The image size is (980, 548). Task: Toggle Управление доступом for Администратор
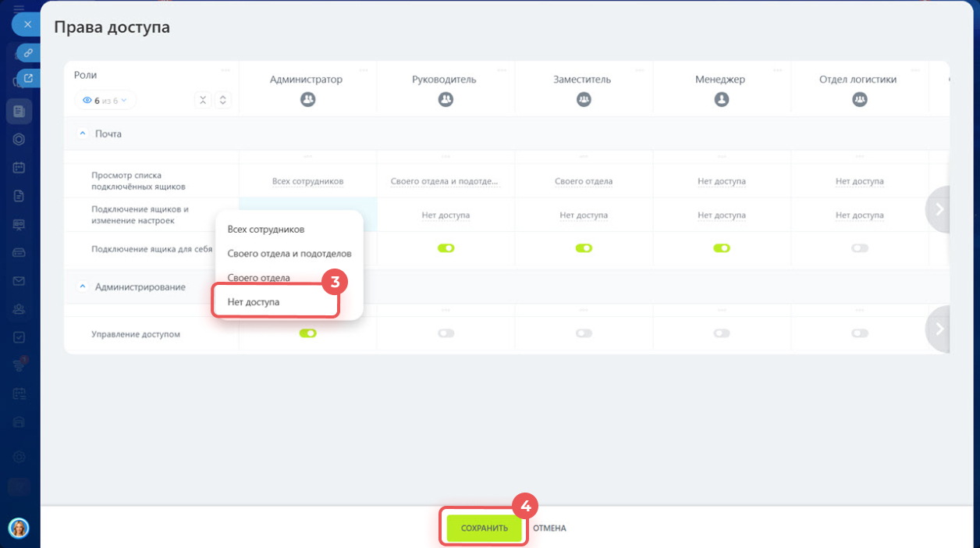pos(307,333)
